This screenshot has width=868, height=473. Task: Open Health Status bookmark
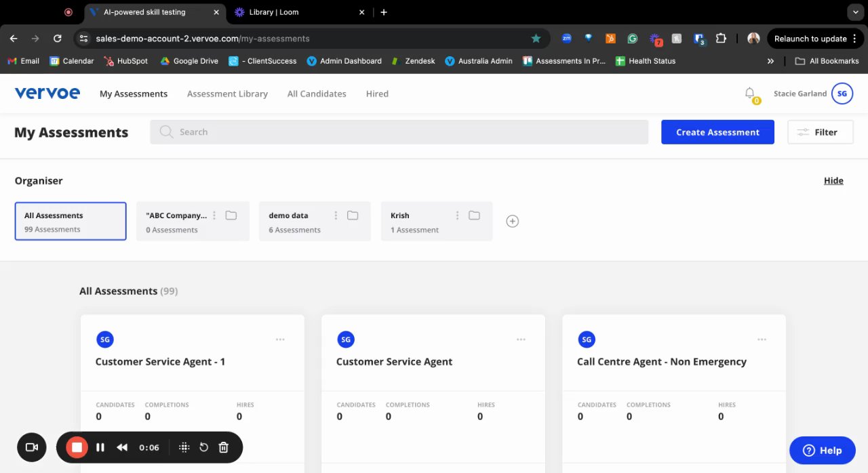point(645,61)
